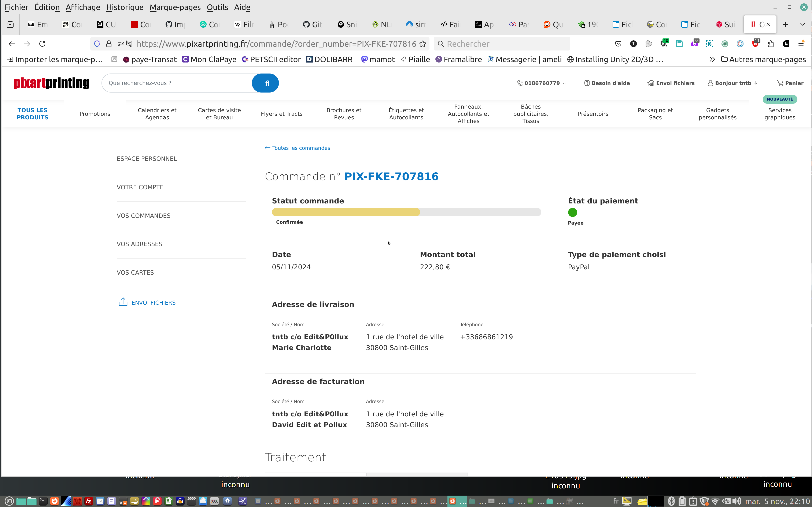Click the Envoi fichiers upload icon in the sidebar
This screenshot has width=812, height=507.
[x=123, y=302]
